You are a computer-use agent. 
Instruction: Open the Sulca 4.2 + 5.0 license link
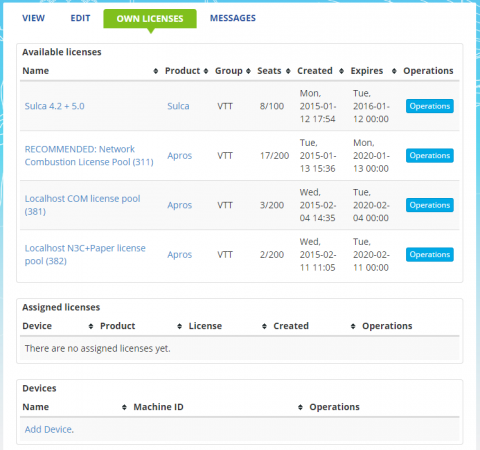[54, 106]
